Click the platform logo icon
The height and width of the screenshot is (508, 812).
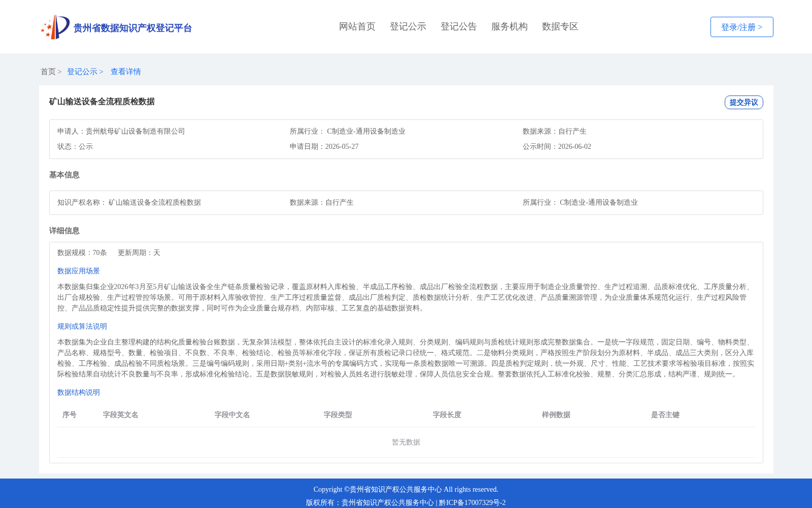(x=55, y=27)
